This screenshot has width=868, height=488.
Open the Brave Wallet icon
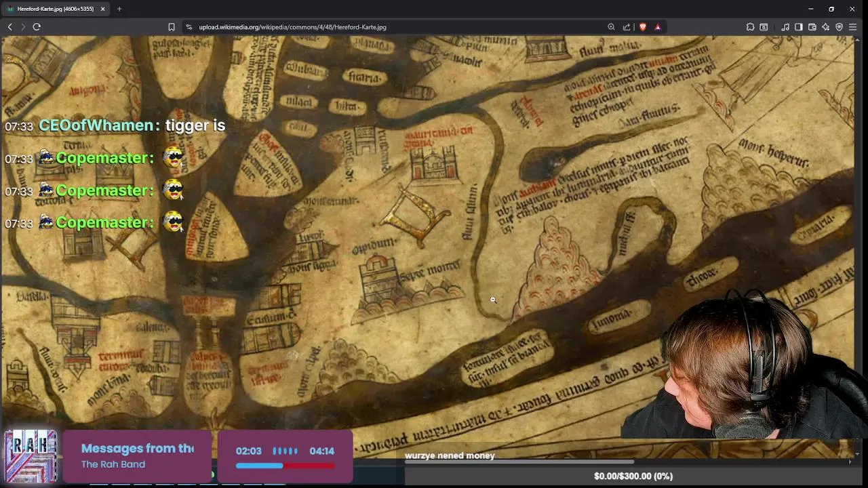pyautogui.click(x=812, y=27)
